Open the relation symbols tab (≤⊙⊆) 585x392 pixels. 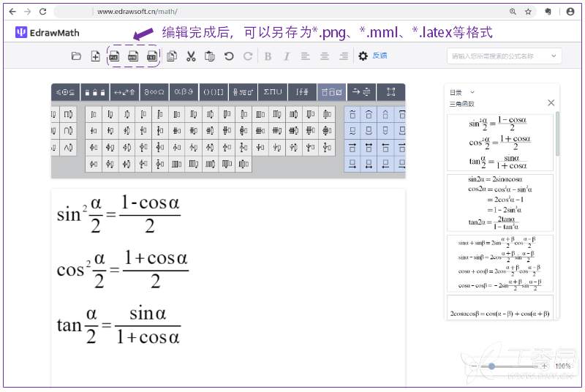tap(65, 92)
